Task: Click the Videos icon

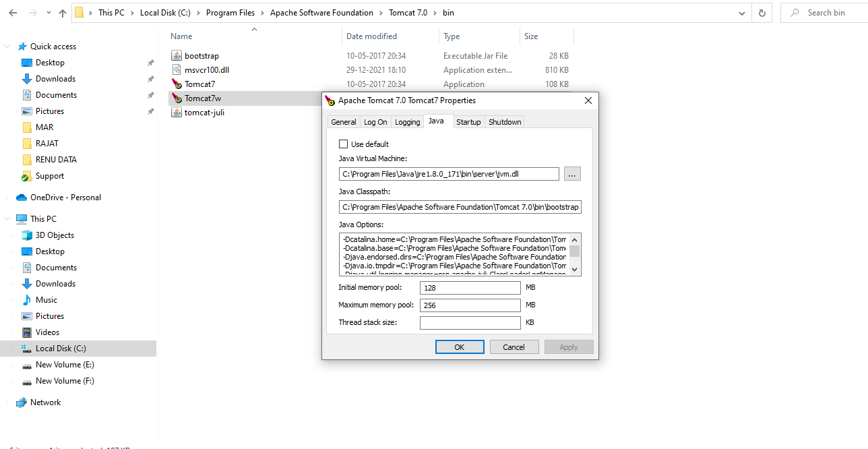Action: [x=27, y=332]
